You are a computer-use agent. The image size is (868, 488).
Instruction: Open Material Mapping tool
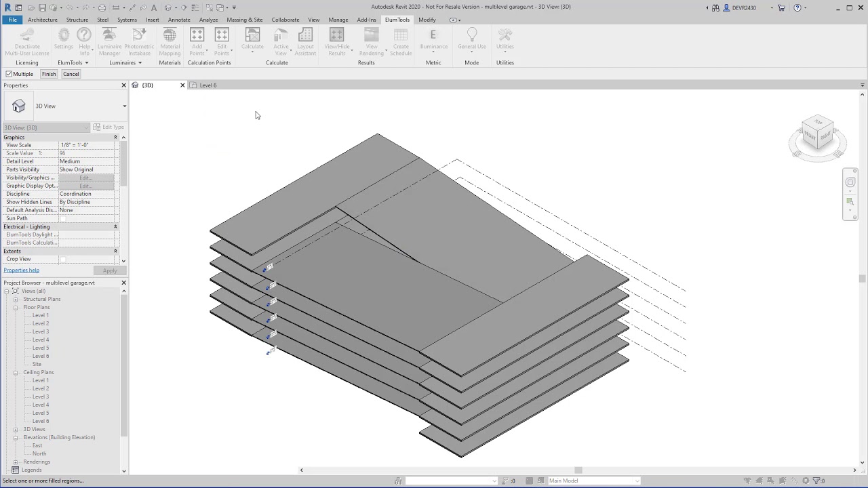pos(170,42)
